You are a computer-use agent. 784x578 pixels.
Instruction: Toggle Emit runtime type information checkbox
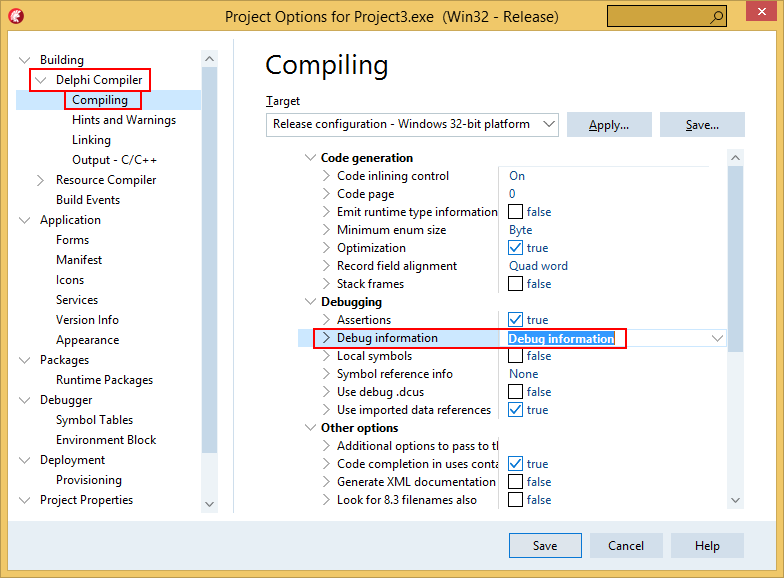pyautogui.click(x=515, y=212)
